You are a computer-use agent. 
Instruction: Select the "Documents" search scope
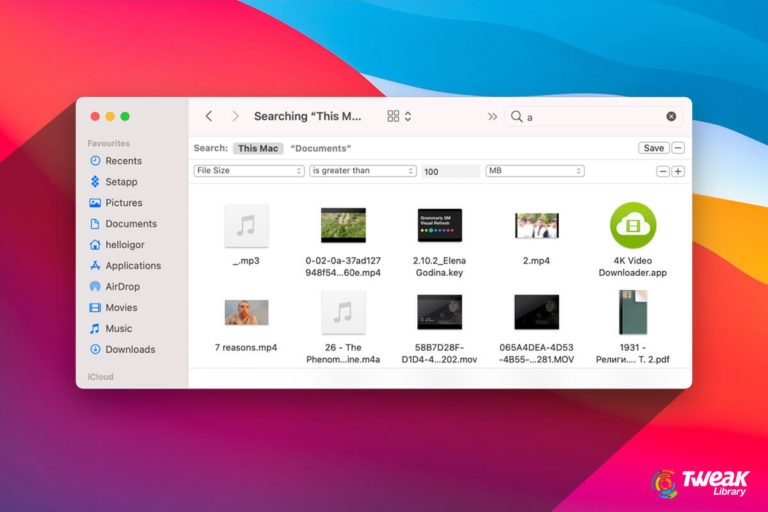(321, 148)
